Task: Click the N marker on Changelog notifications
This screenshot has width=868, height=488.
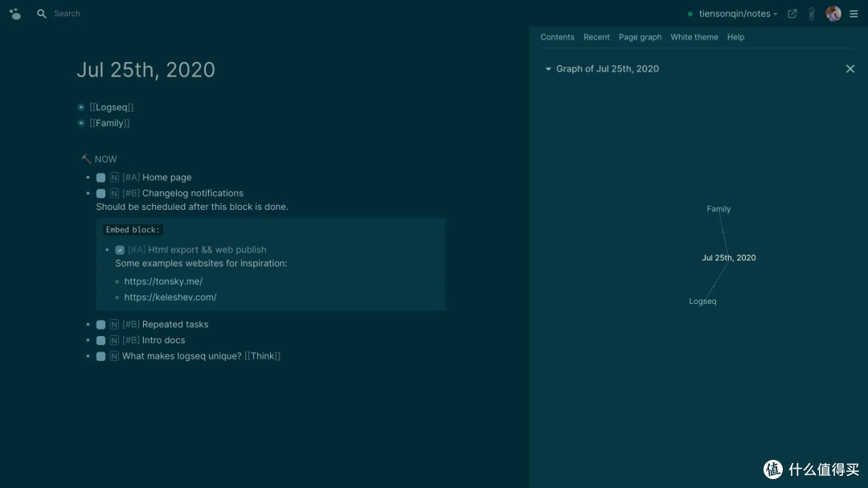Action: 114,193
